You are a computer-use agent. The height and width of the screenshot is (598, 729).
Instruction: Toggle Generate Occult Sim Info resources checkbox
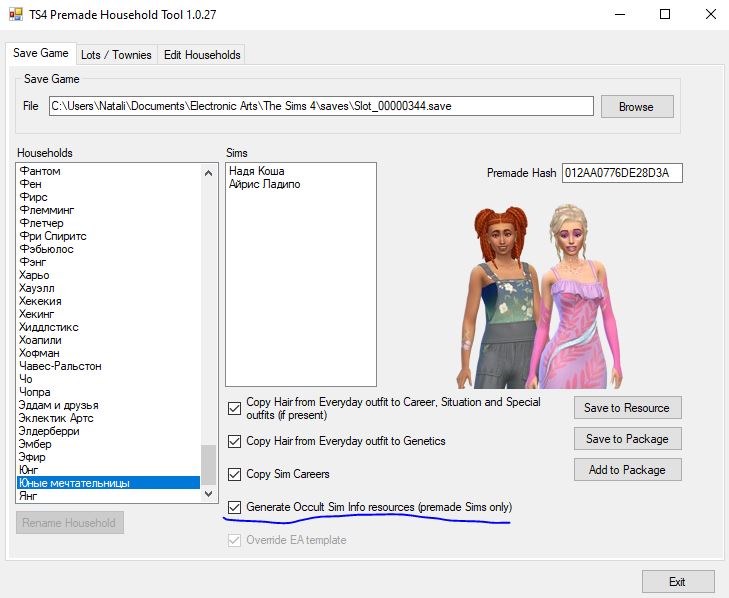(235, 507)
